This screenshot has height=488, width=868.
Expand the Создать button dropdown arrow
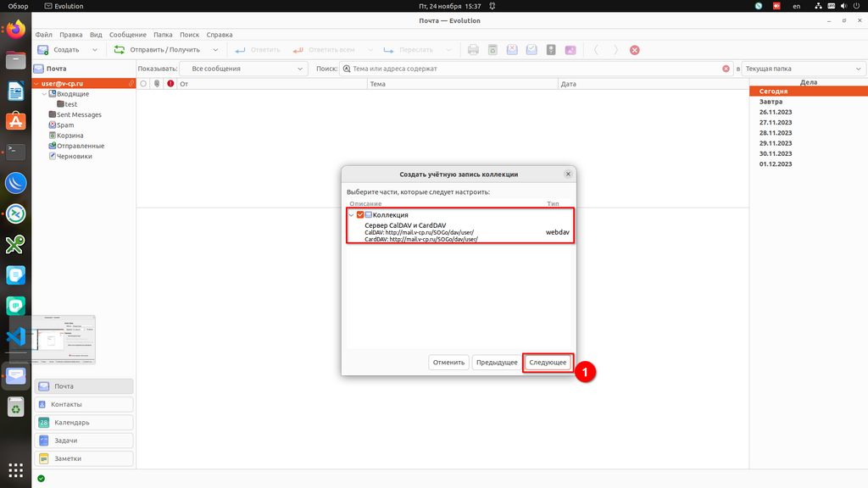coord(95,50)
